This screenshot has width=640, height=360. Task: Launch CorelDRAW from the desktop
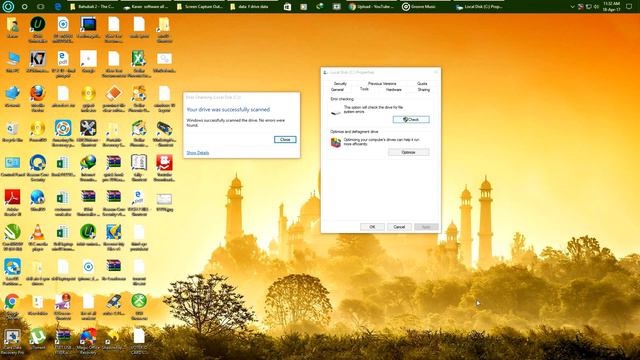(x=12, y=237)
